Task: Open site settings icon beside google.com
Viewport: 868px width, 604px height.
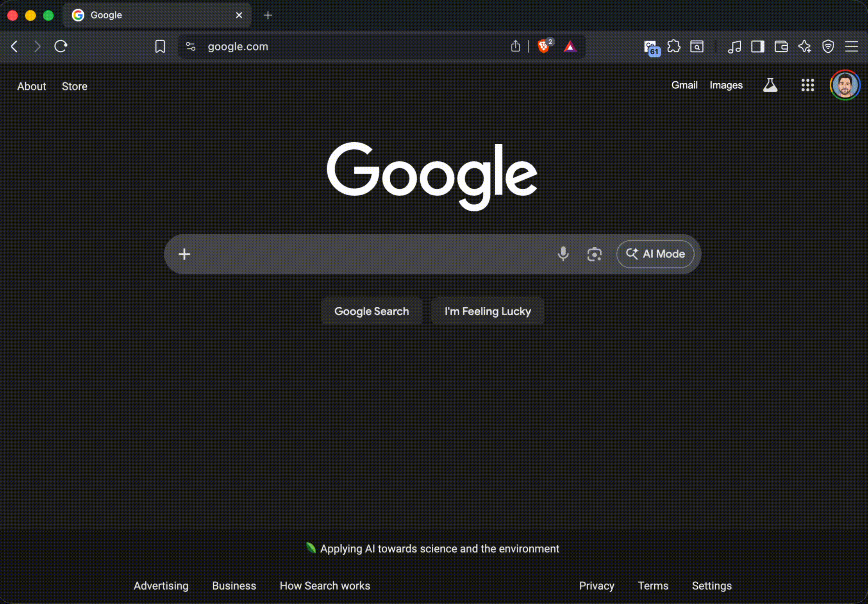Action: (x=191, y=46)
